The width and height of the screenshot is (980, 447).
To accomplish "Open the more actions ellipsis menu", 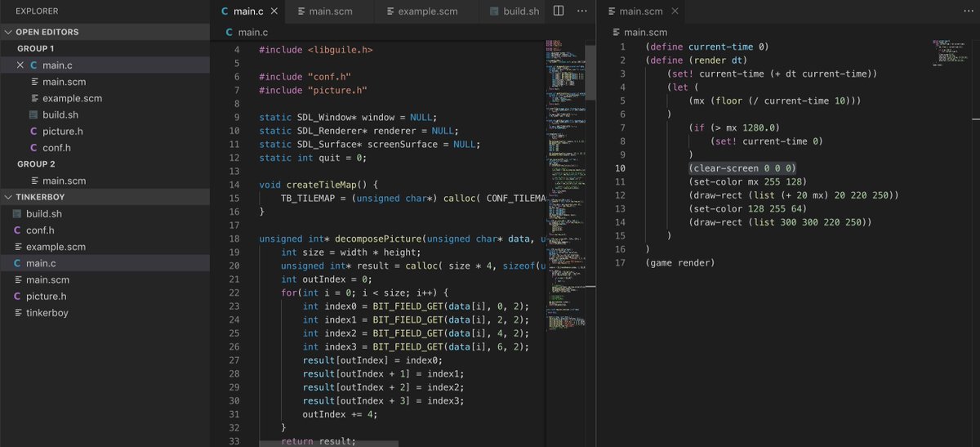I will point(581,11).
